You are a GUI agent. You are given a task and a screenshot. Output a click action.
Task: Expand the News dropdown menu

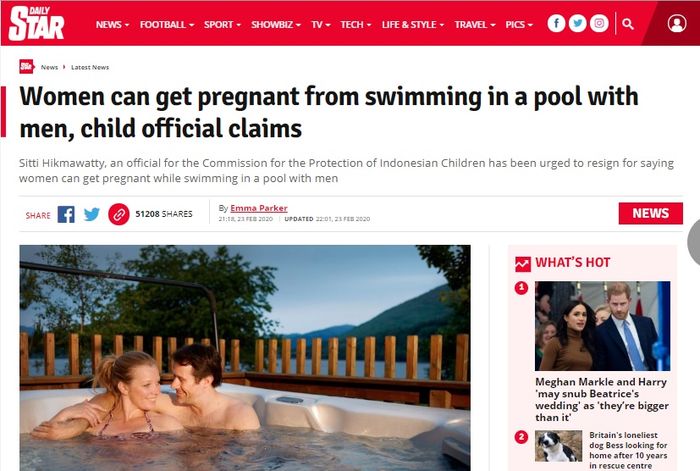pyautogui.click(x=112, y=25)
